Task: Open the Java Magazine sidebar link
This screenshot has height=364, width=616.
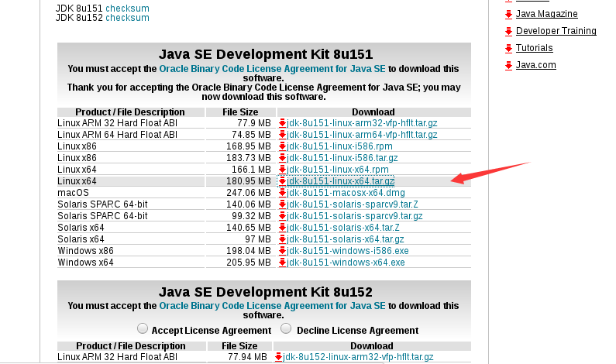Action: click(546, 14)
